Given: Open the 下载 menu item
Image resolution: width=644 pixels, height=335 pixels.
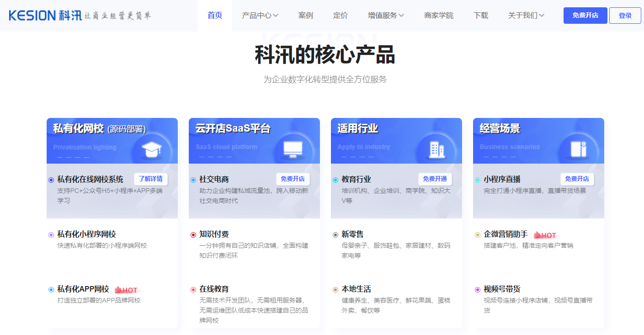Looking at the screenshot, I should 481,16.
